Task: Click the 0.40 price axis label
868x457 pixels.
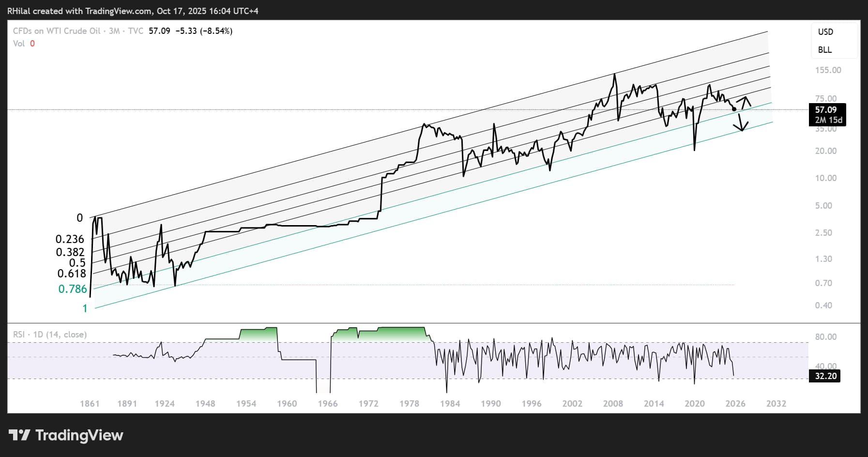Action: click(823, 305)
